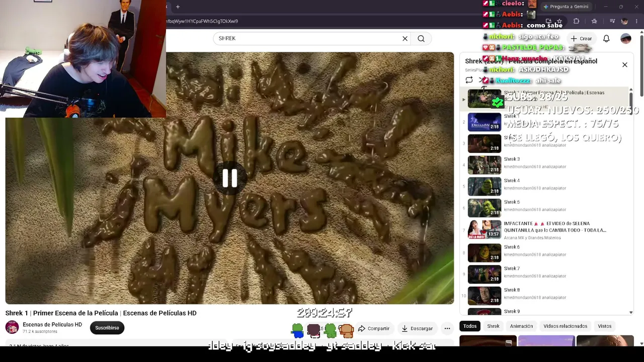Image resolution: width=644 pixels, height=362 pixels.
Task: Select the Videos relacionados filter chip
Action: pyautogui.click(x=565, y=326)
